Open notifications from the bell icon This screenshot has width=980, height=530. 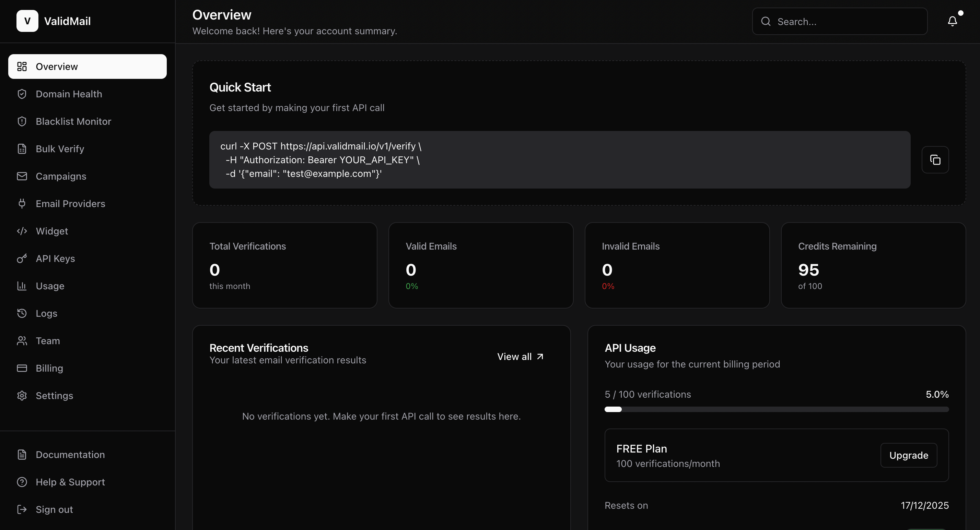coord(953,21)
